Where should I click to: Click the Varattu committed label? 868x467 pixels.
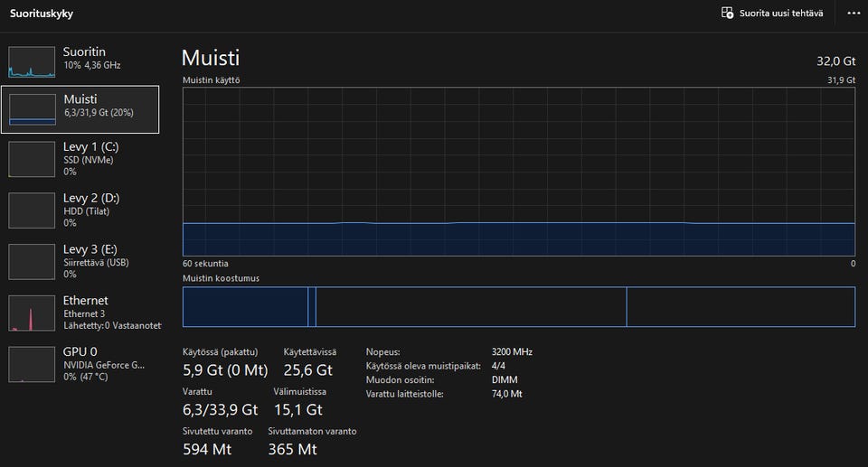pyautogui.click(x=197, y=392)
